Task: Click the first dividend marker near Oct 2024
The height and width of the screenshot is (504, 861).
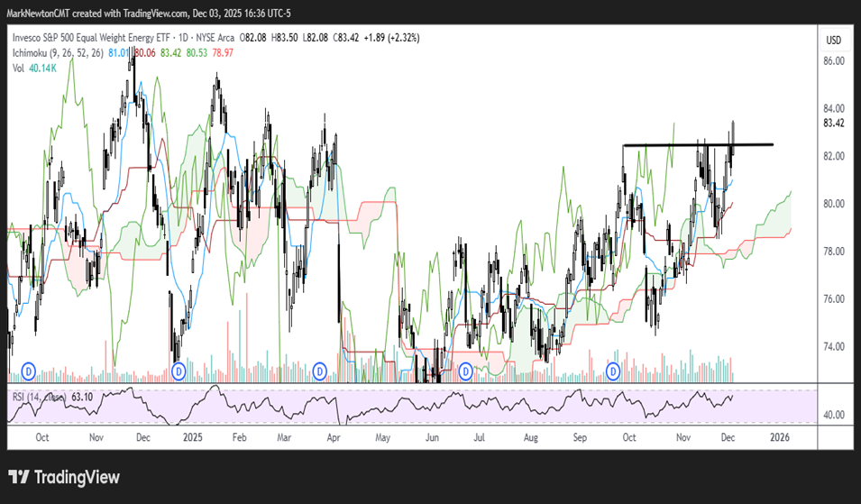Action: (x=28, y=371)
